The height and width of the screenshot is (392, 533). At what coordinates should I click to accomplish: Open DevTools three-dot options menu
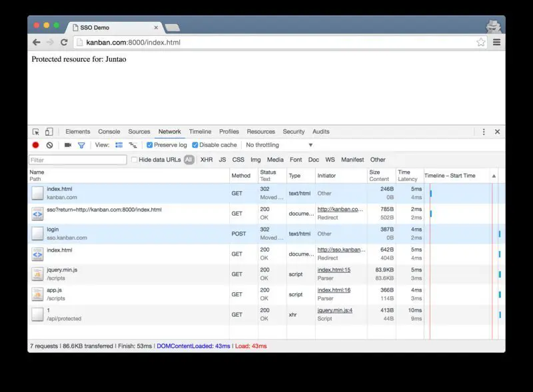click(x=484, y=132)
